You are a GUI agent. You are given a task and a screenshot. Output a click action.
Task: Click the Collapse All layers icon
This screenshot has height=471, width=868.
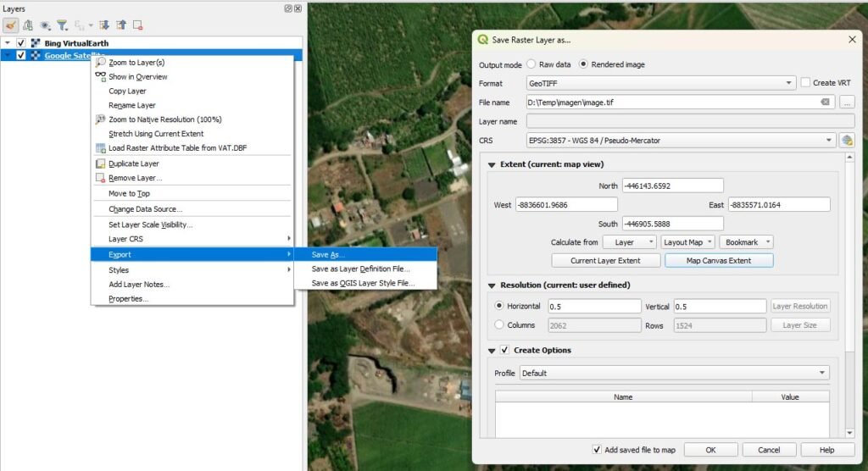(x=121, y=25)
